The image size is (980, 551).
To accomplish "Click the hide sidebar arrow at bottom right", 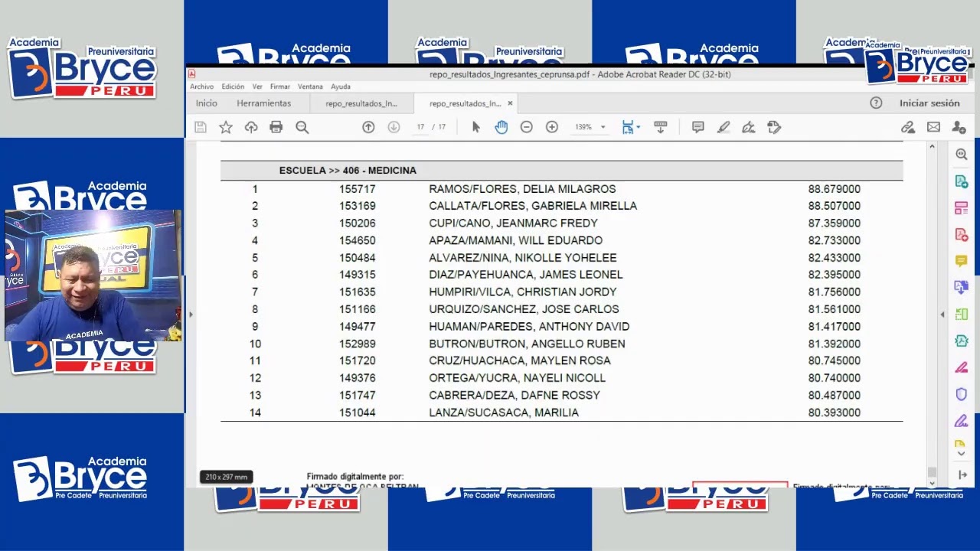I will click(962, 475).
